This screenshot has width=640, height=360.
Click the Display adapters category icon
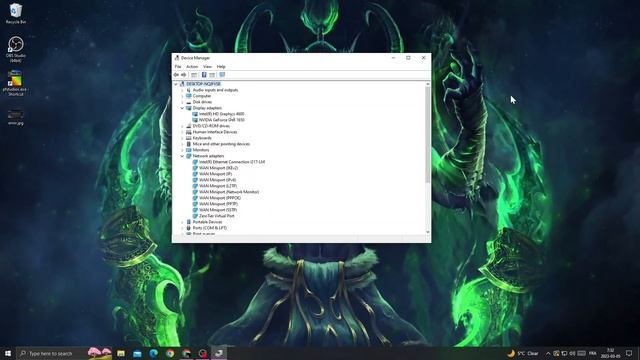[189, 108]
